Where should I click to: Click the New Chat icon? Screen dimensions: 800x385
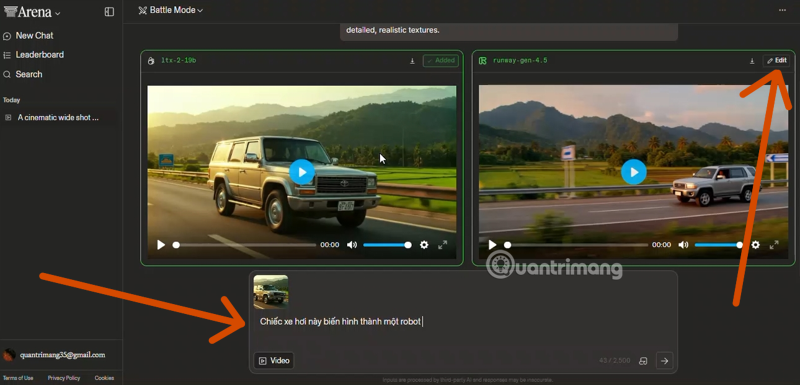(7, 36)
